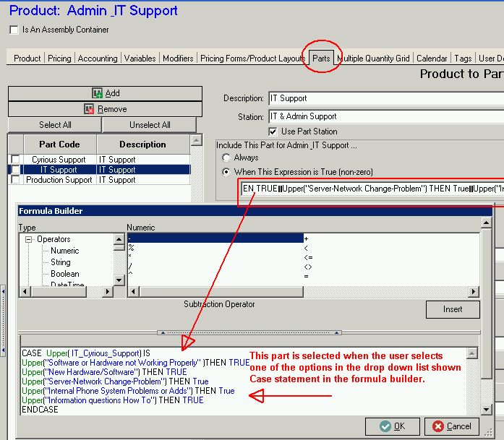Open the Pricing Forms/Product Layouts tab
Screen dimensions: 504x440
(252, 59)
